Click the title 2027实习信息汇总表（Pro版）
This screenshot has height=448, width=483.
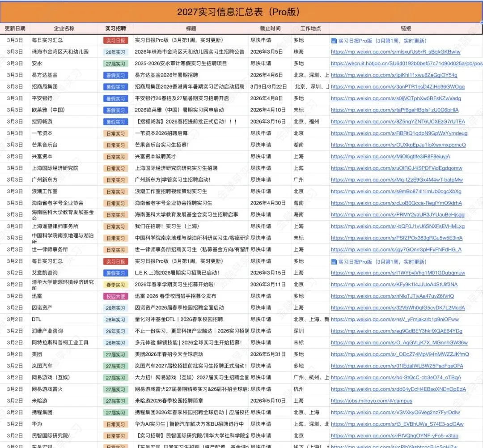coord(238,12)
